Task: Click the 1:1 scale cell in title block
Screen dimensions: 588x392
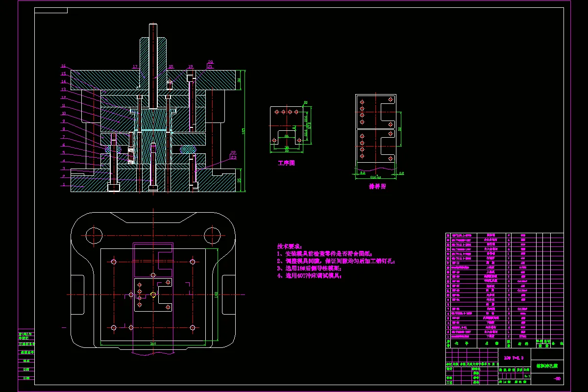Action: pyautogui.click(x=527, y=376)
